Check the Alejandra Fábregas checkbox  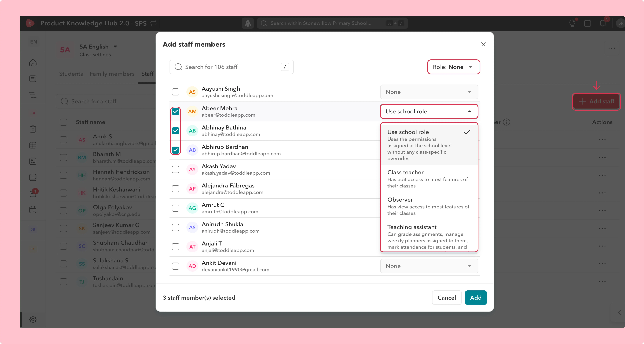coord(175,189)
